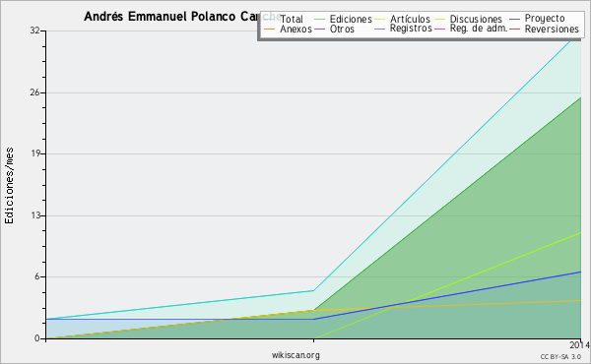591x364 pixels.
Task: Click the Discusiones legend label
Action: click(476, 19)
